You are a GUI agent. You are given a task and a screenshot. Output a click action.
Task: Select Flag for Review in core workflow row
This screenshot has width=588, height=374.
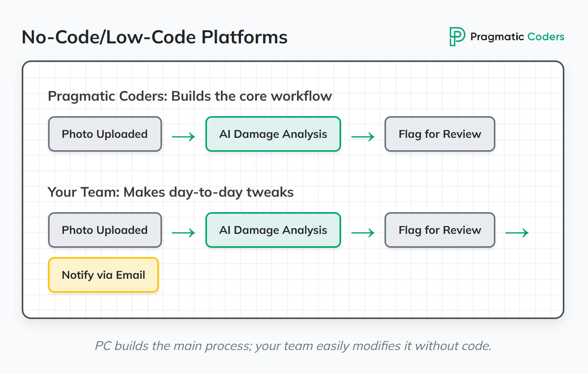coord(440,134)
